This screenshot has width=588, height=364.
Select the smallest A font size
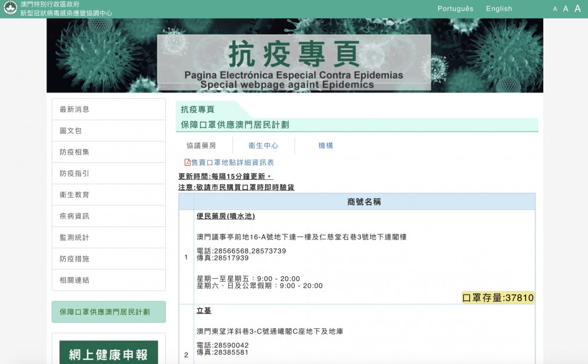tap(555, 9)
